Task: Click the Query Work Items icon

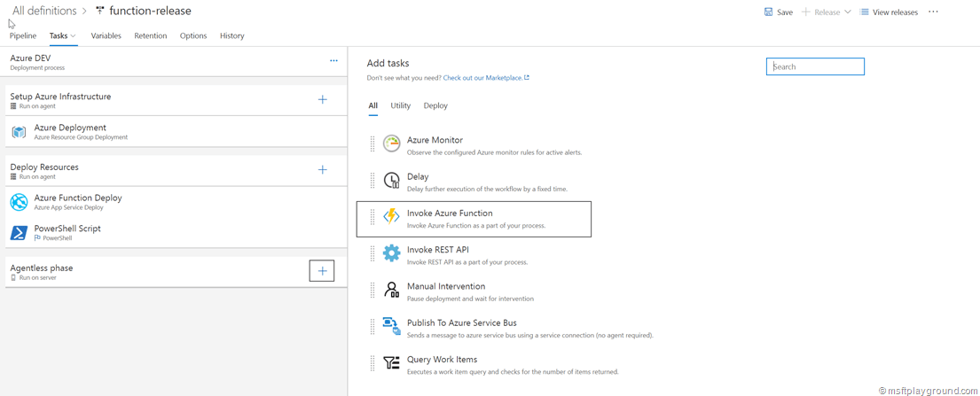Action: pos(391,363)
